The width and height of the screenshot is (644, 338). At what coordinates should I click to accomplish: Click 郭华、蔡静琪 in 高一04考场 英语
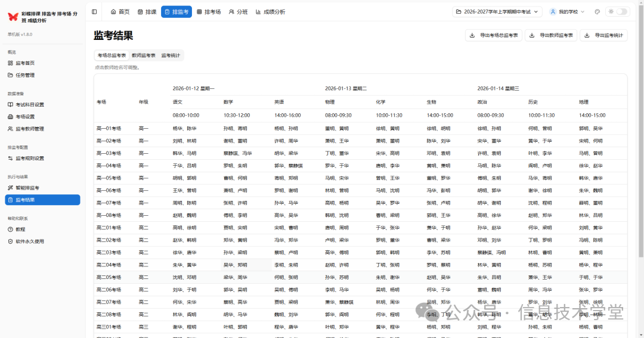289,166
